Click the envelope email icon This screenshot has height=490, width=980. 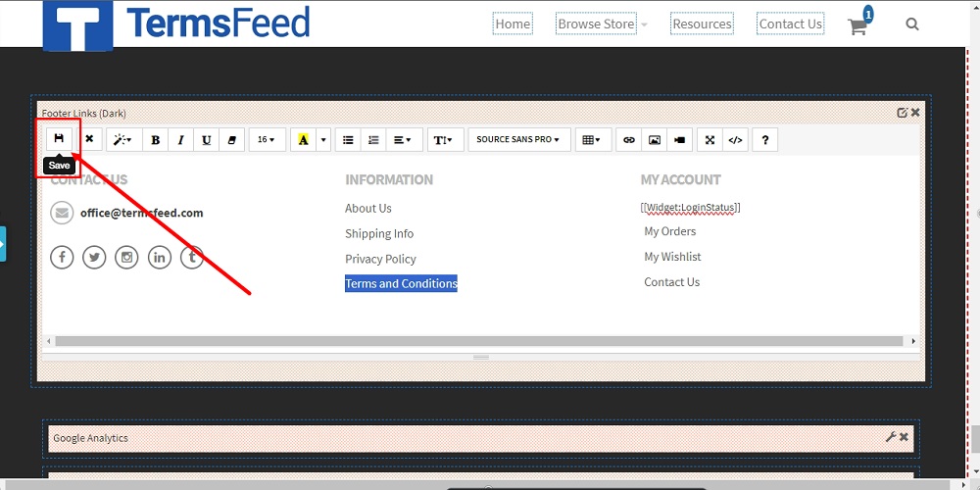tap(62, 213)
